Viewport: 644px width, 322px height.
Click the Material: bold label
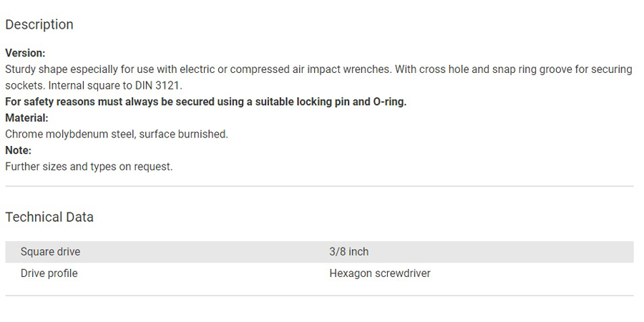tap(26, 118)
